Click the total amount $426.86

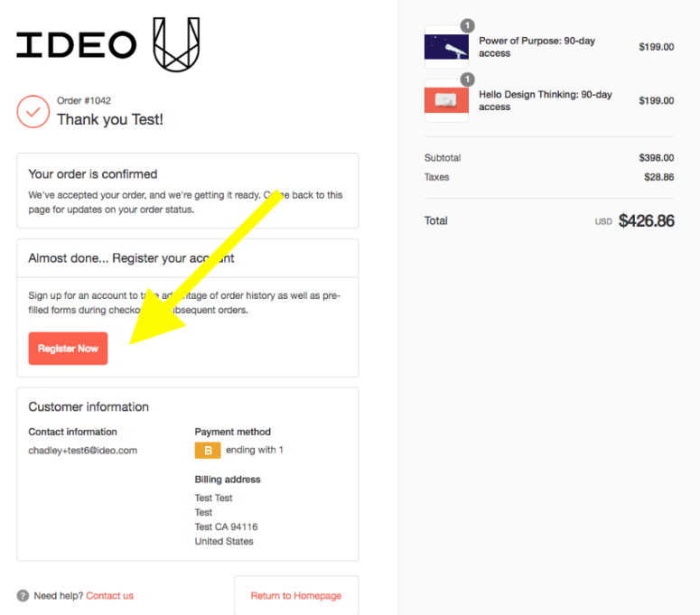[x=646, y=221]
